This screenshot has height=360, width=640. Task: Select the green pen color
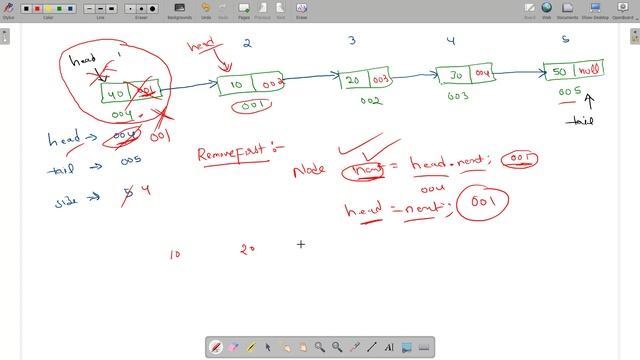coord(59,9)
